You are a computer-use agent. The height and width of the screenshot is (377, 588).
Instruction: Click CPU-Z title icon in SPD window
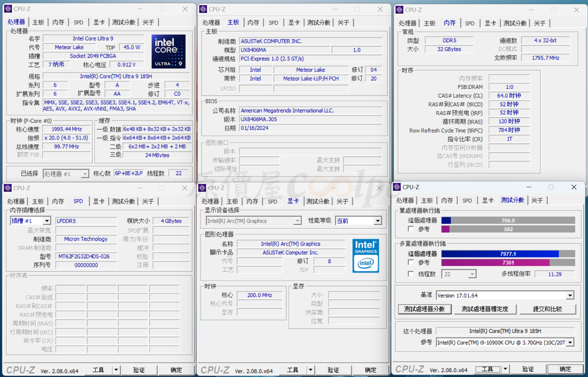pos(8,188)
